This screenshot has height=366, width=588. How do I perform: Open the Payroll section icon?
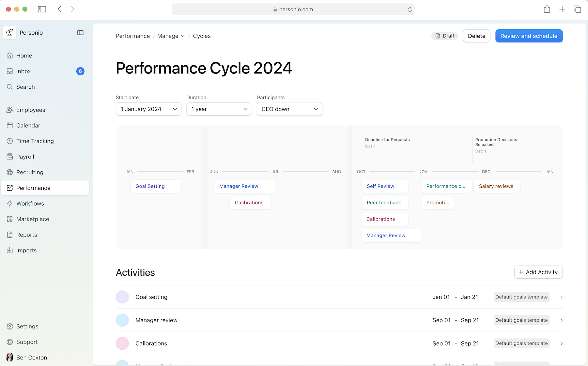(10, 157)
